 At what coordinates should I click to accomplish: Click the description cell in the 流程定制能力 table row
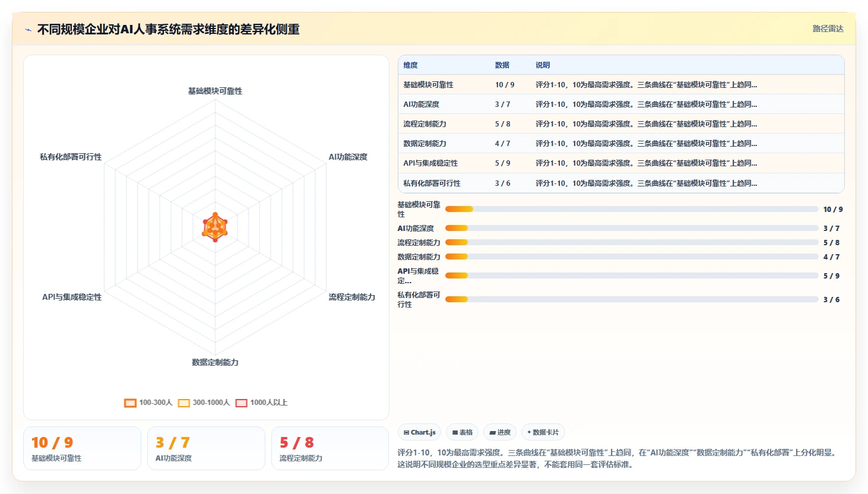pyautogui.click(x=646, y=124)
